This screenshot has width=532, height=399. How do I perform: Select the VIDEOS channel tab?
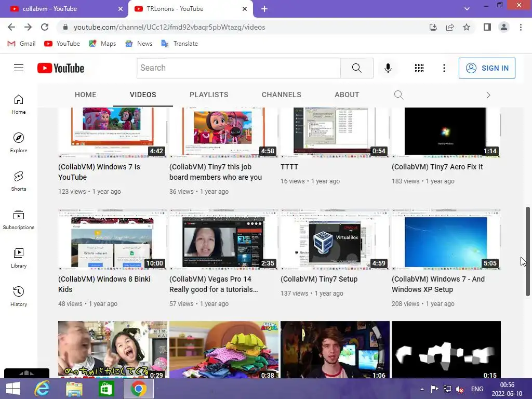point(143,95)
